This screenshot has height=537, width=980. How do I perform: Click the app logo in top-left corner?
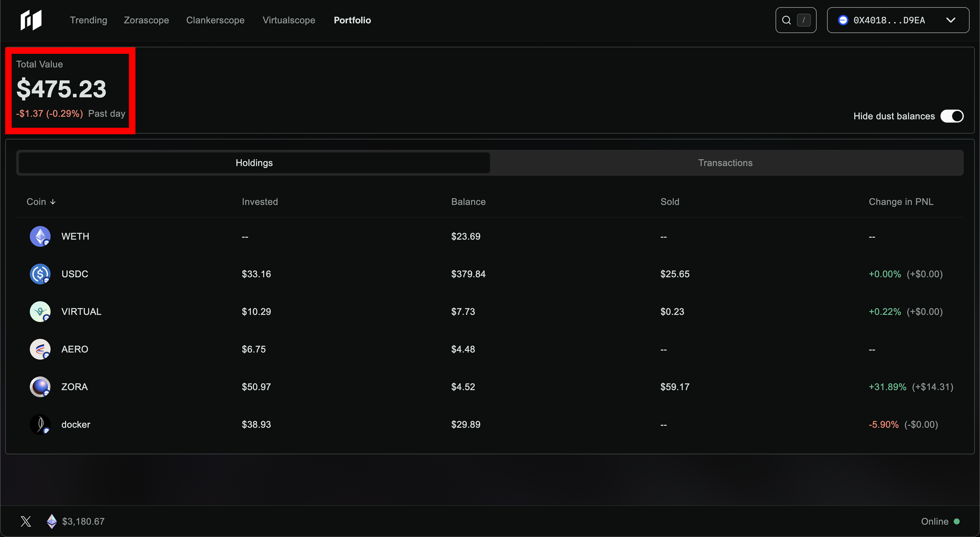pos(31,20)
